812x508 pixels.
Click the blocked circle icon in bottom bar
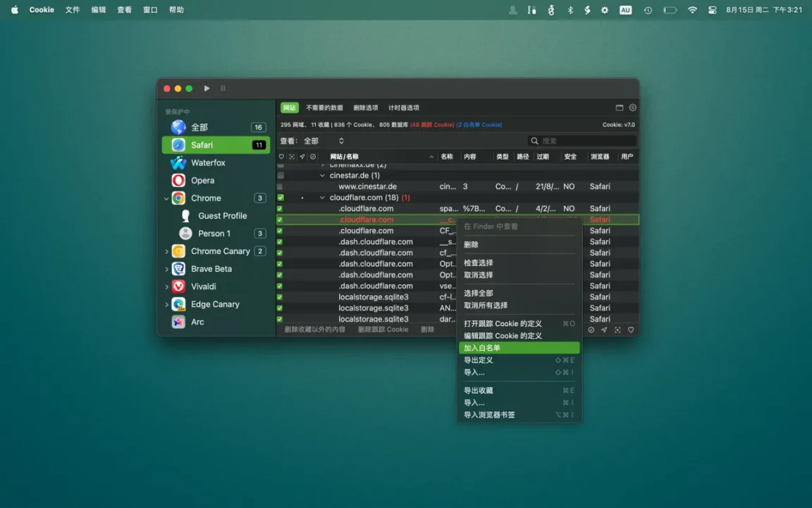[591, 329]
